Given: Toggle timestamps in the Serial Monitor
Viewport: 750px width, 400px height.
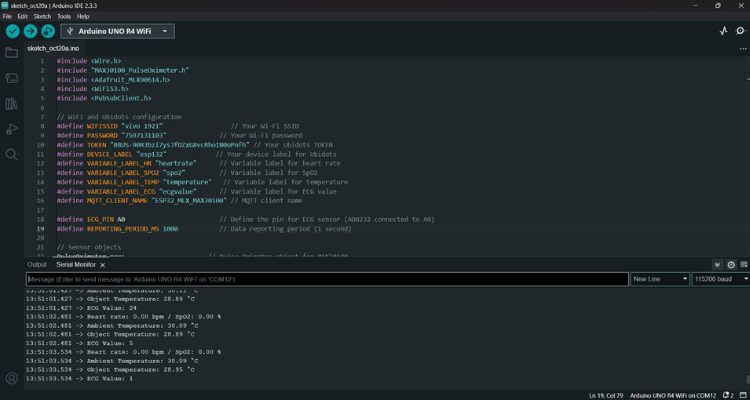Looking at the screenshot, I should pos(730,265).
